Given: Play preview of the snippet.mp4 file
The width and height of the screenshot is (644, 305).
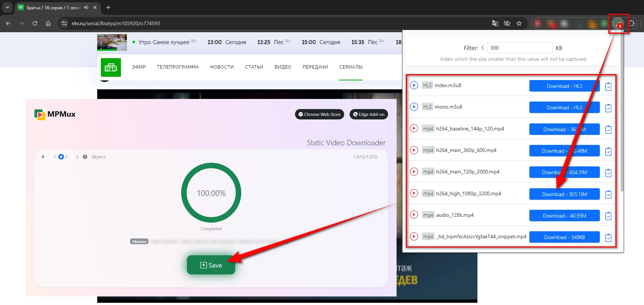Looking at the screenshot, I should 414,236.
